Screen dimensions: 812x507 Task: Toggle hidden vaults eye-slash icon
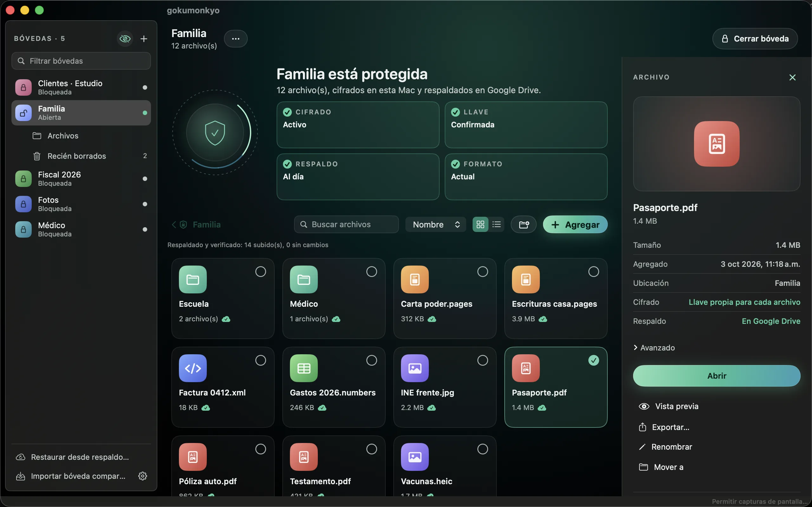125,39
